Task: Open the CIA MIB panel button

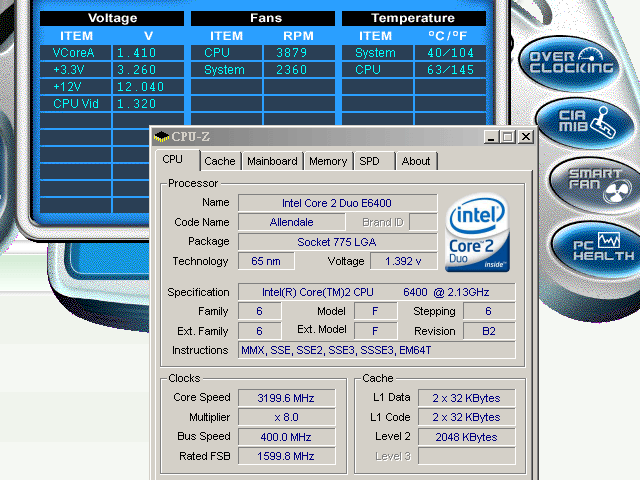Action: pos(585,123)
